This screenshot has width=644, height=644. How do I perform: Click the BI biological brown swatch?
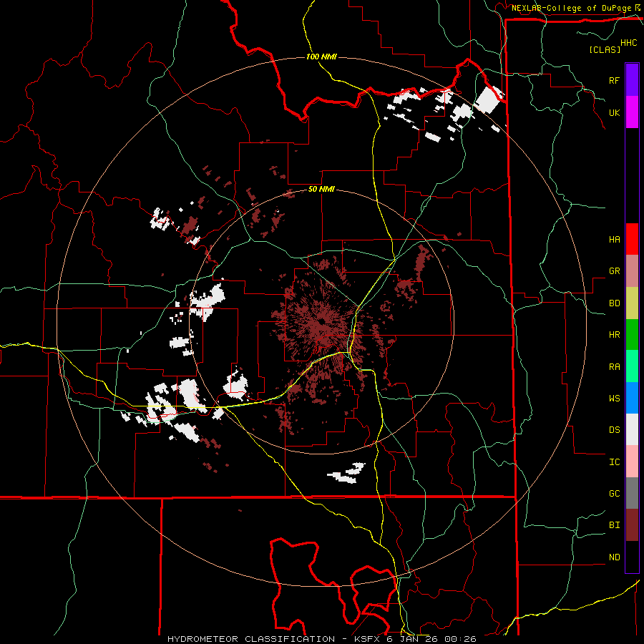[632, 525]
